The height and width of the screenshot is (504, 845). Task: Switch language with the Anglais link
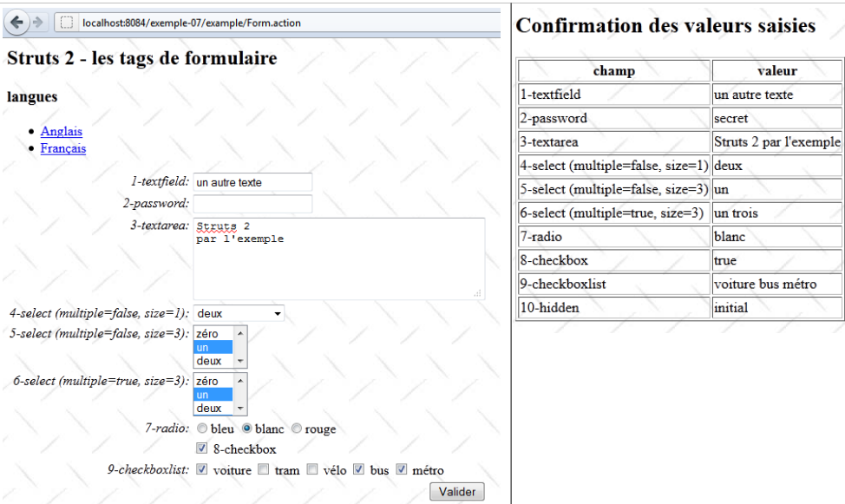[x=61, y=131]
